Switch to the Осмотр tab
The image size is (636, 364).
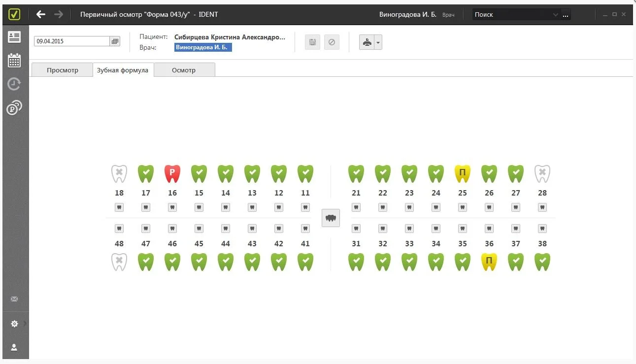184,70
